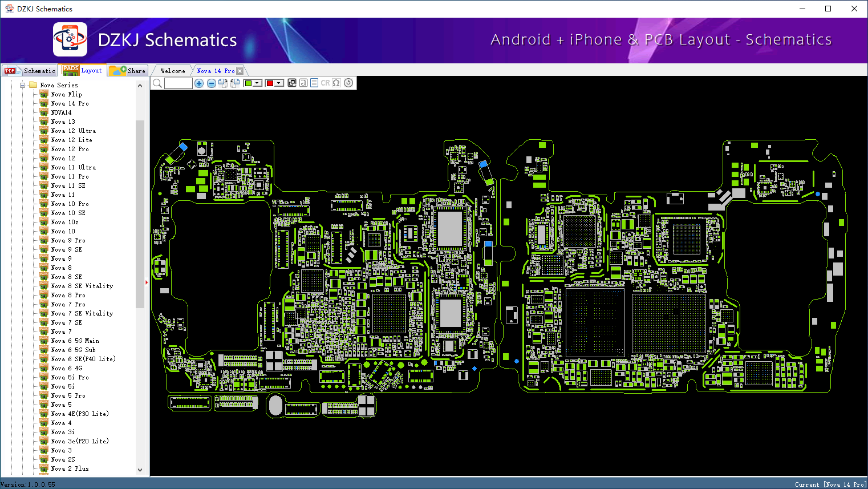This screenshot has height=489, width=868.
Task: Open the Share tab
Action: 128,71
